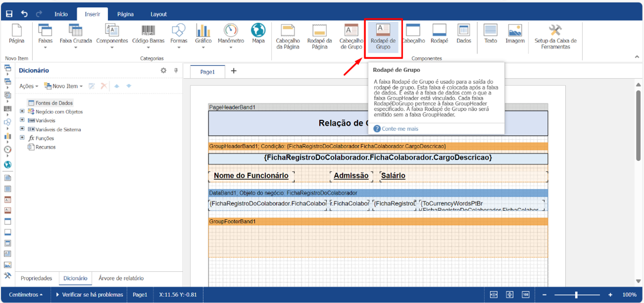This screenshot has height=303, width=644.
Task: Redo the last undone action
Action: click(x=39, y=14)
